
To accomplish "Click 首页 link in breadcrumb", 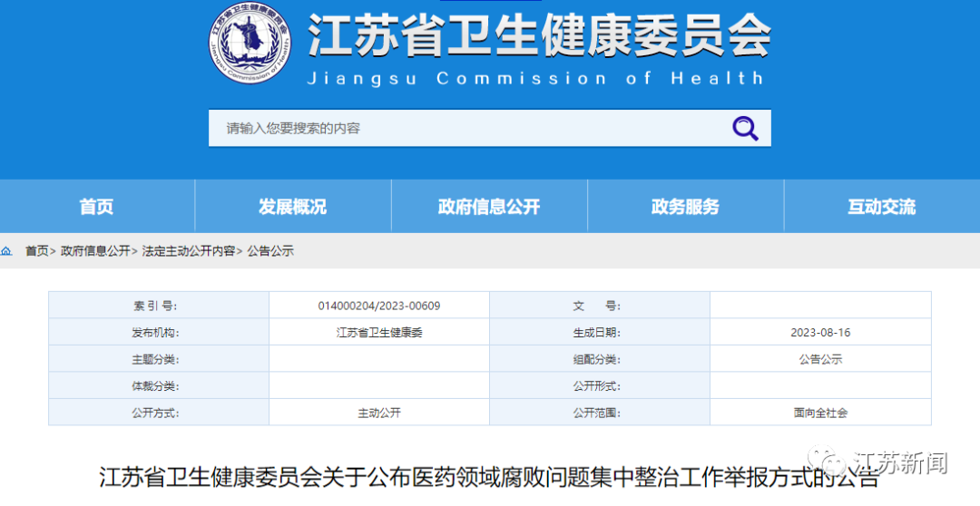I will [x=36, y=251].
